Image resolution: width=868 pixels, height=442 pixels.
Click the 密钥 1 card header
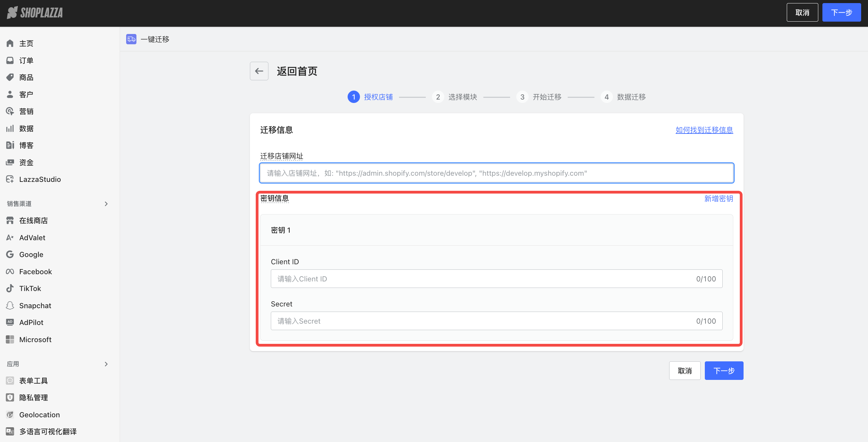click(497, 230)
